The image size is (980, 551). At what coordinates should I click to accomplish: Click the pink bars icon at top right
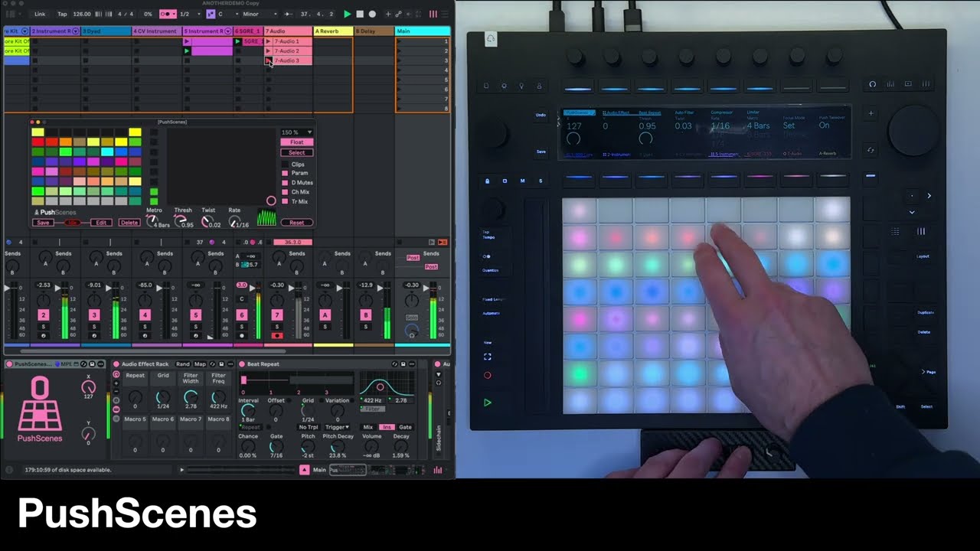433,14
